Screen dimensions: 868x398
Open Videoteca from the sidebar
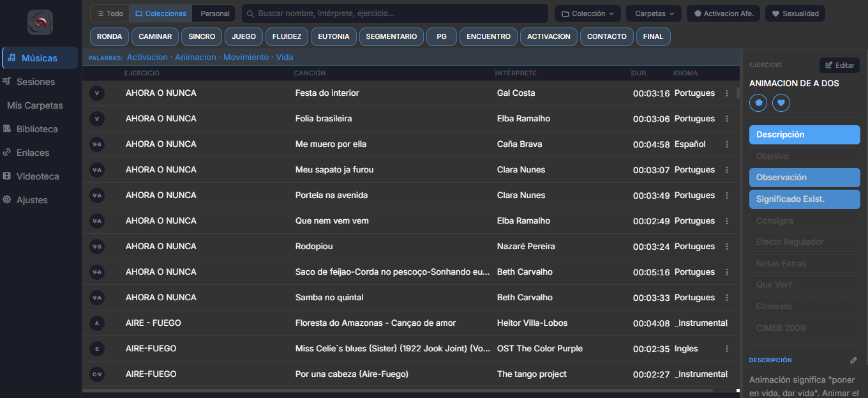click(38, 176)
